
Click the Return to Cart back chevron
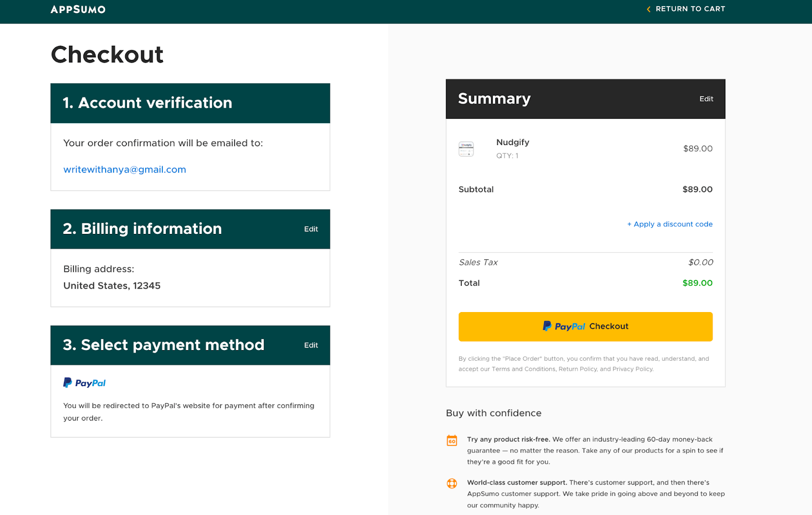[x=649, y=9]
